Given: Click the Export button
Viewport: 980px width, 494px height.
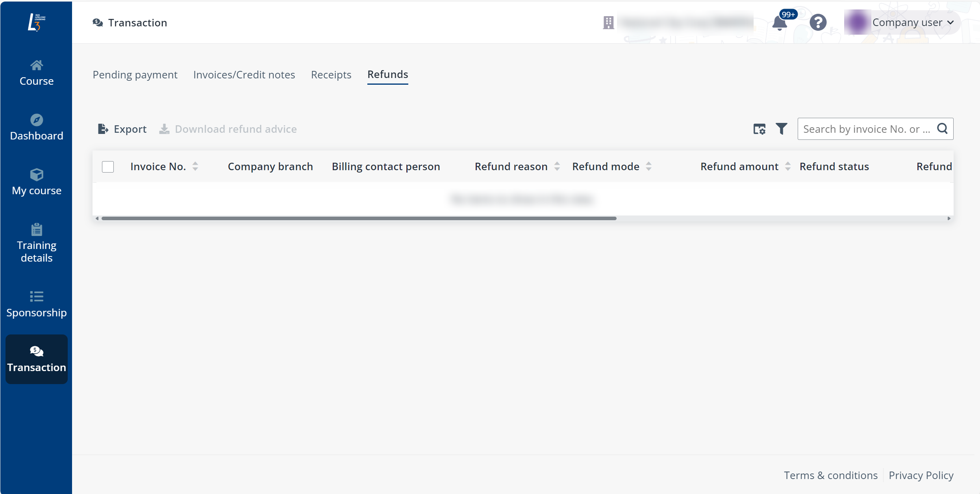Looking at the screenshot, I should point(122,129).
